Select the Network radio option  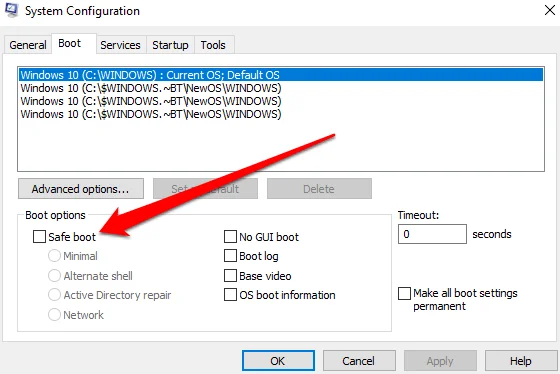pyautogui.click(x=54, y=315)
